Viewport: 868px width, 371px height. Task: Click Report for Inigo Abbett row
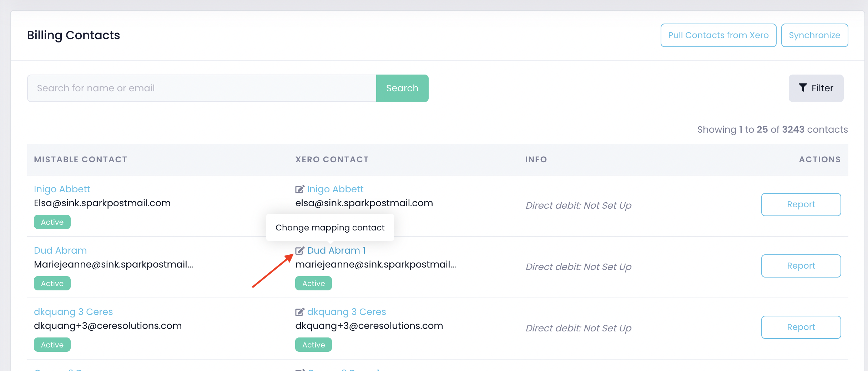801,204
